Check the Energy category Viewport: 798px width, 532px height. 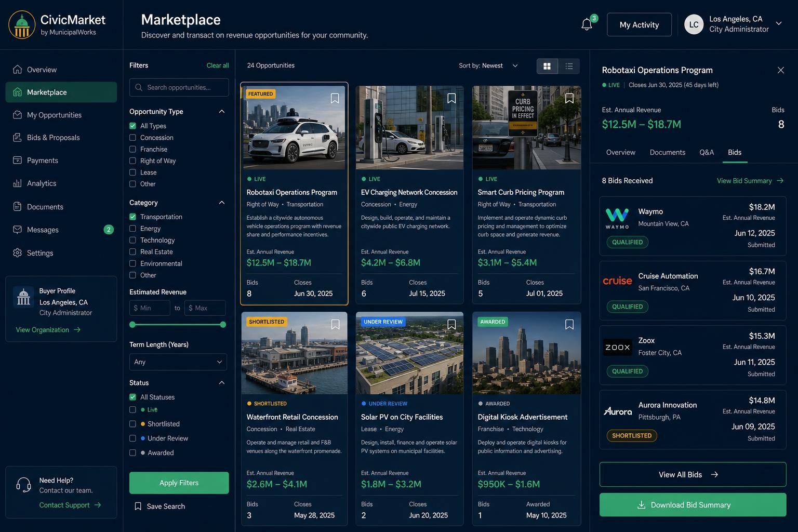tap(132, 229)
